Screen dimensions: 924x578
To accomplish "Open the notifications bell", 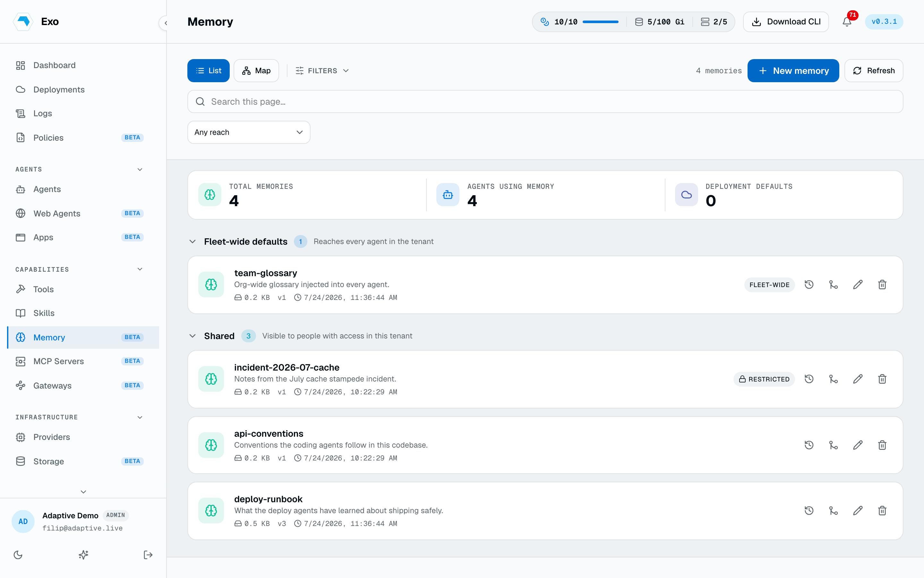I will (847, 22).
